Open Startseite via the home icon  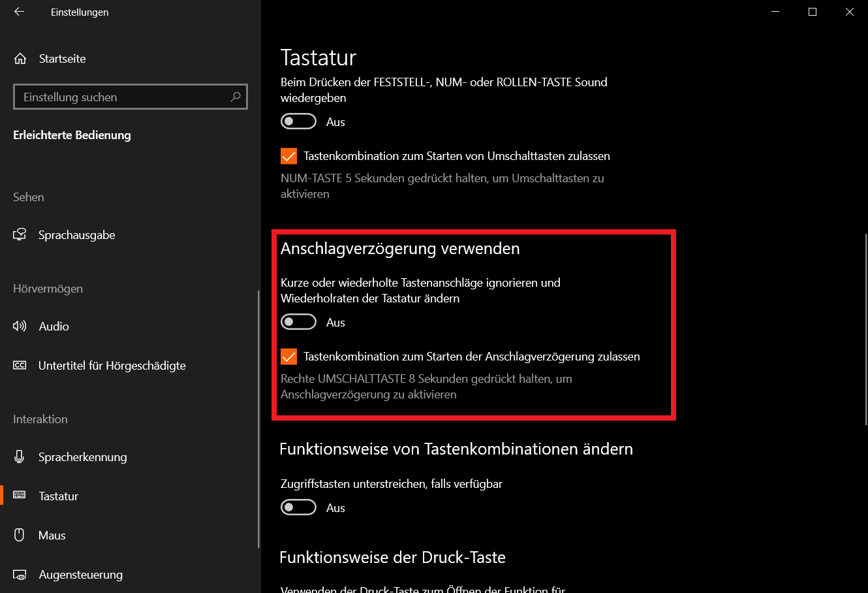20,59
